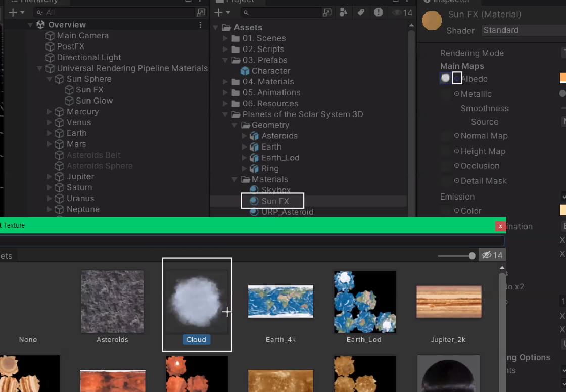Viewport: 566px width, 392px height.
Task: Click Occlusion texture picker circle
Action: tap(457, 166)
